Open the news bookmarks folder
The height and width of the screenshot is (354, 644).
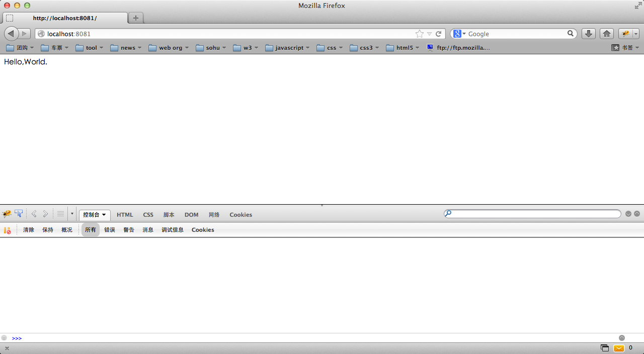126,48
